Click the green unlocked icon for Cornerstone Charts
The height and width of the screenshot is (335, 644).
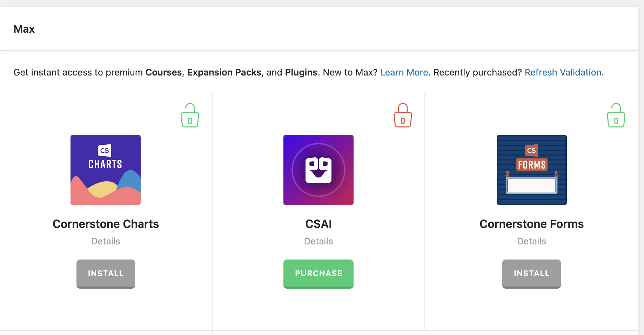[x=190, y=116]
